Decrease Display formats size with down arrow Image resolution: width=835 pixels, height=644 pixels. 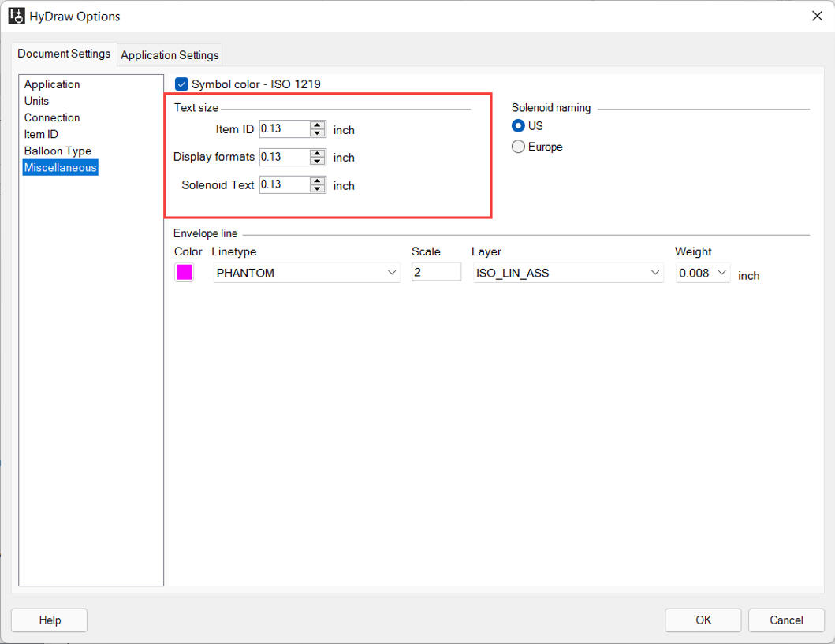click(x=318, y=161)
